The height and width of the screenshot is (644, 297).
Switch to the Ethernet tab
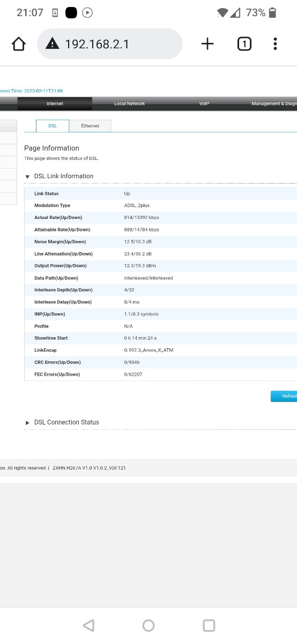(x=90, y=126)
